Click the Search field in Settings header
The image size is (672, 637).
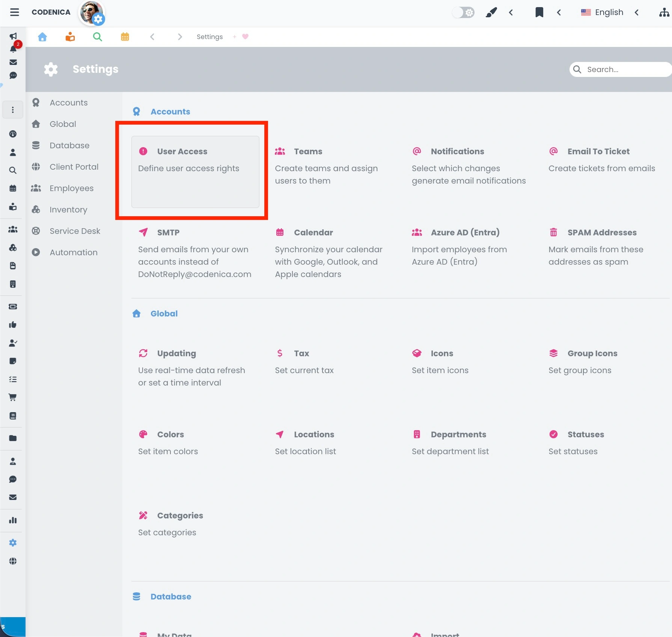pos(620,69)
